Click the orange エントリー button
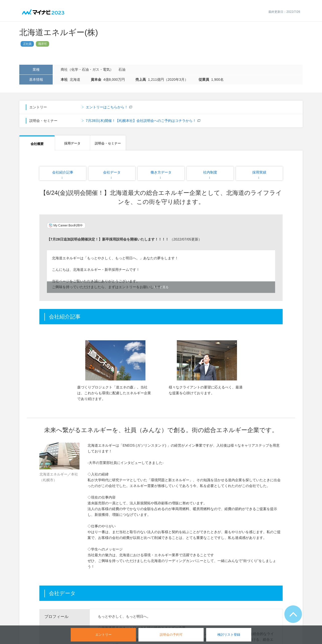Viewport: 322px width, 644px height. [103, 634]
